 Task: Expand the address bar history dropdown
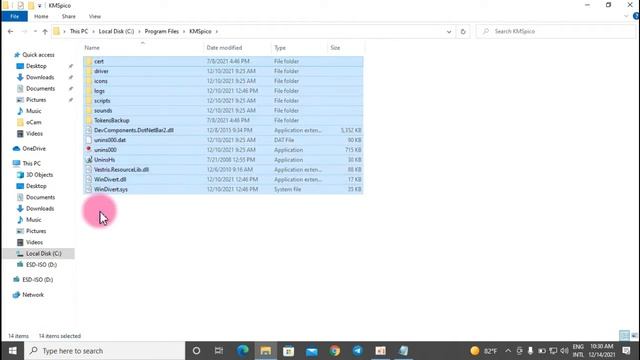click(x=449, y=31)
